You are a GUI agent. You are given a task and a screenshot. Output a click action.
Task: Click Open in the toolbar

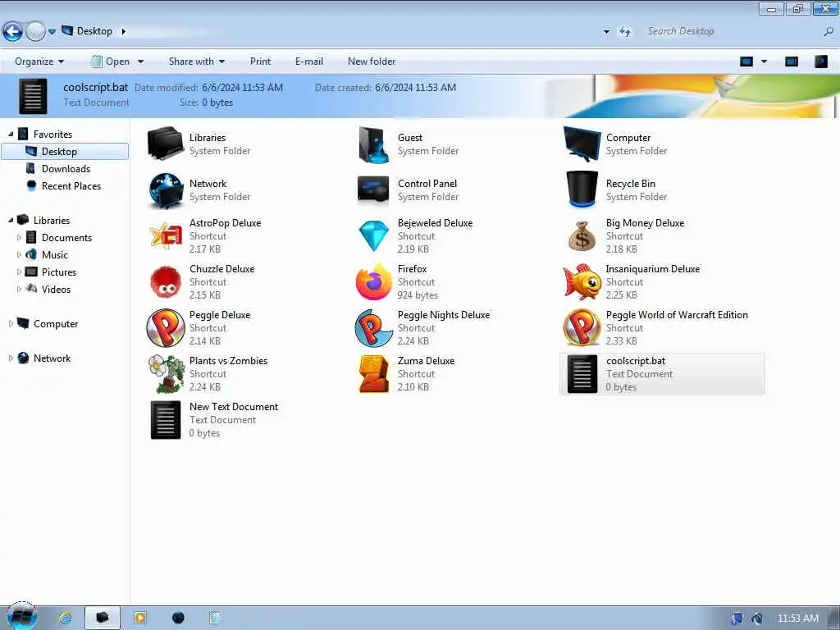(x=111, y=62)
